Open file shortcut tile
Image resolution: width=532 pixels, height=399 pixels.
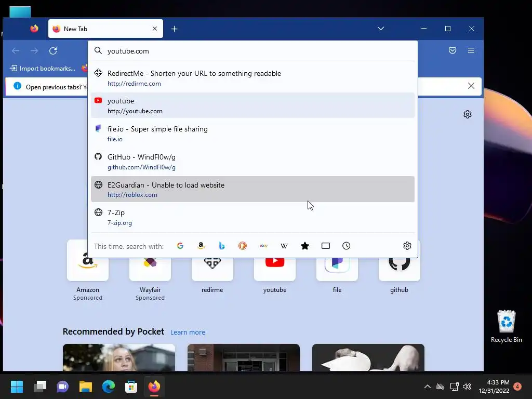337,271
